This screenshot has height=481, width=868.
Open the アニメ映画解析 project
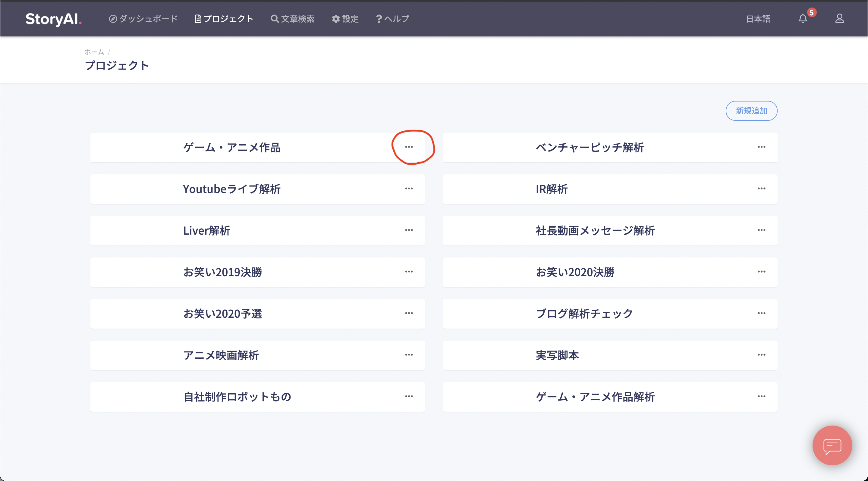[221, 355]
